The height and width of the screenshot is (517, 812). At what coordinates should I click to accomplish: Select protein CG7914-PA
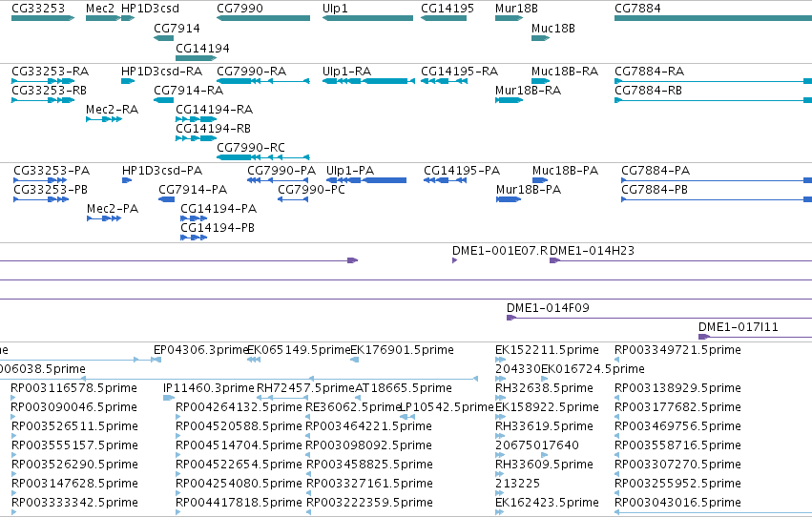(x=193, y=190)
